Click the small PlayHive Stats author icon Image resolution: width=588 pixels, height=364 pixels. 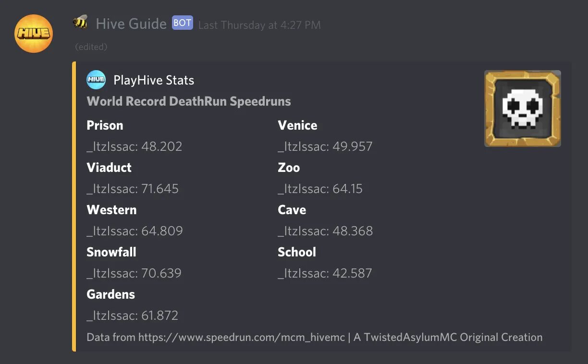pyautogui.click(x=96, y=80)
